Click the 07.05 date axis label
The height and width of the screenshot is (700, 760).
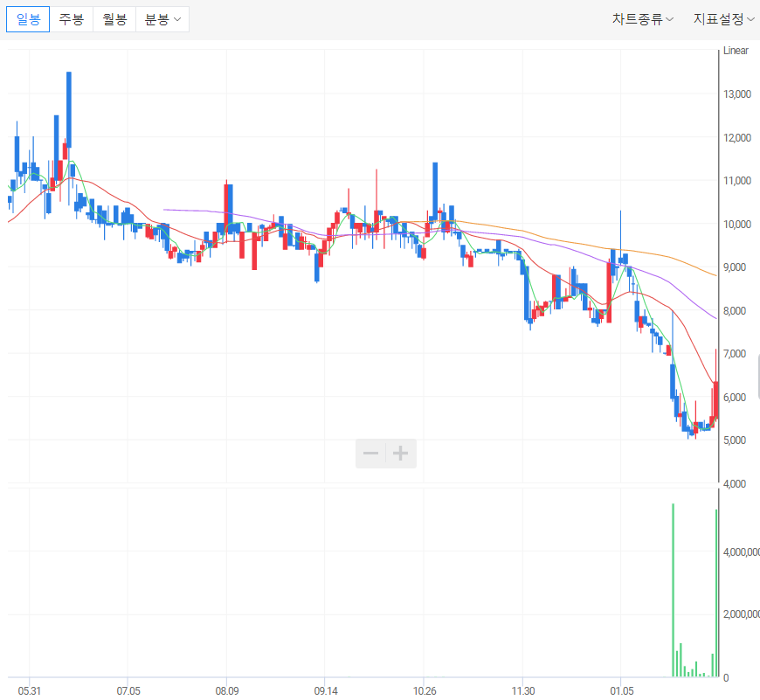pyautogui.click(x=128, y=690)
